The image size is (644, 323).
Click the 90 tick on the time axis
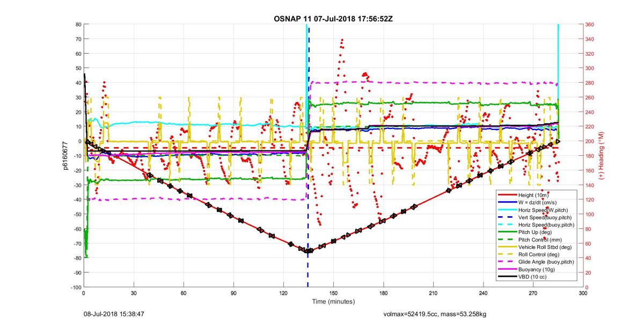click(x=233, y=293)
